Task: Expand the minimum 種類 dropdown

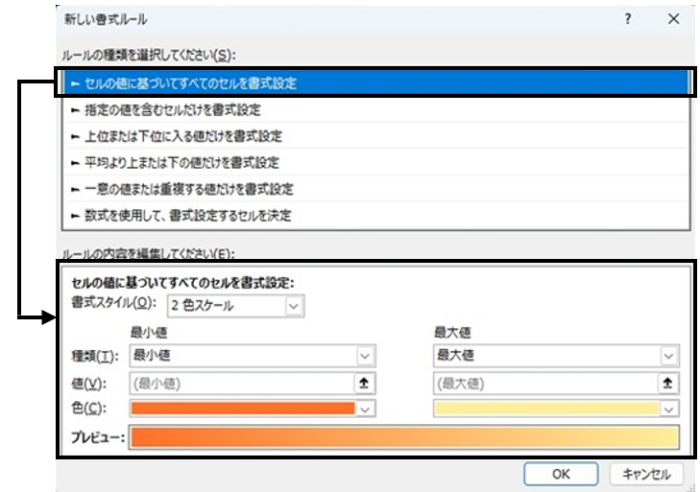Action: (x=366, y=355)
